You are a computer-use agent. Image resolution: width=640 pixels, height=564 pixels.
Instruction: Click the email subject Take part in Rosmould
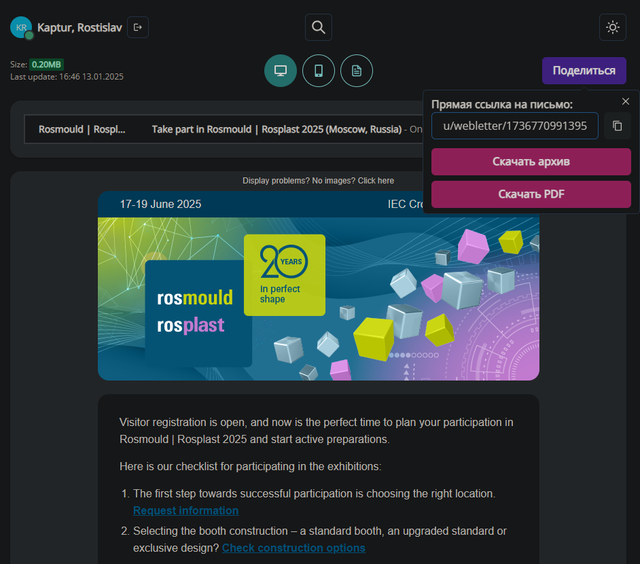(277, 129)
